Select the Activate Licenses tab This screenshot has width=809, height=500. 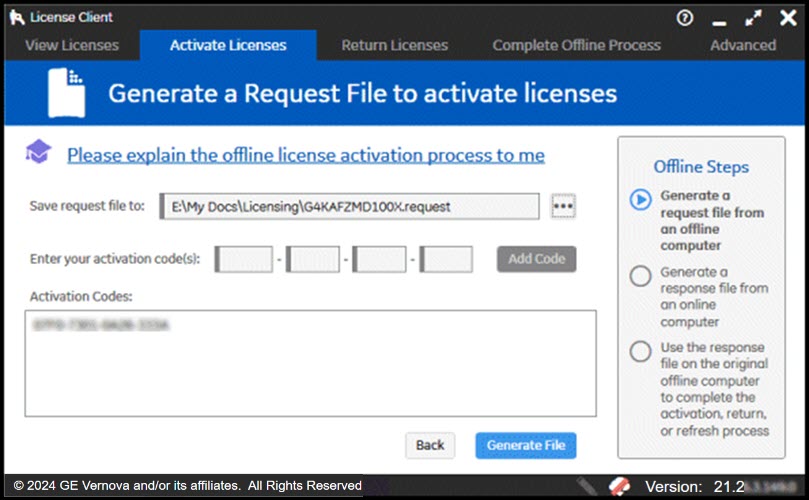pyautogui.click(x=228, y=45)
